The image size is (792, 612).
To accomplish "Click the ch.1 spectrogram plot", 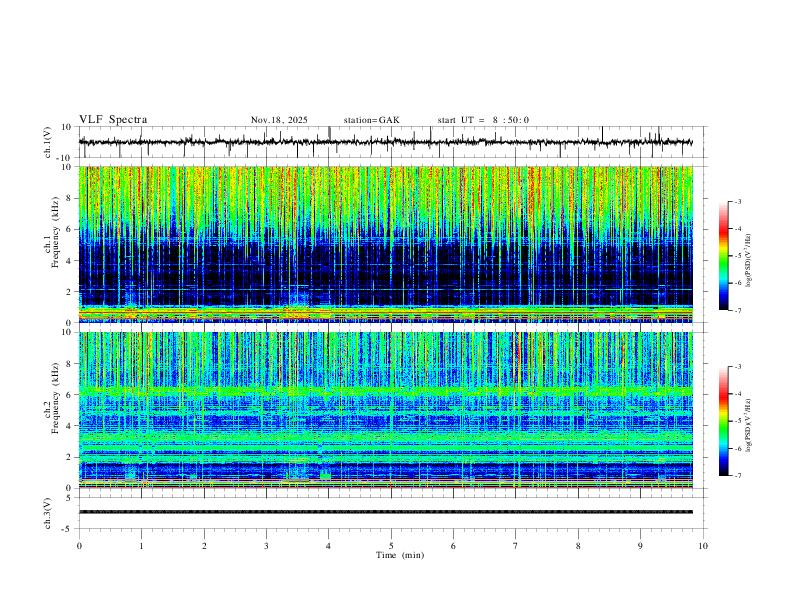I will click(x=386, y=244).
